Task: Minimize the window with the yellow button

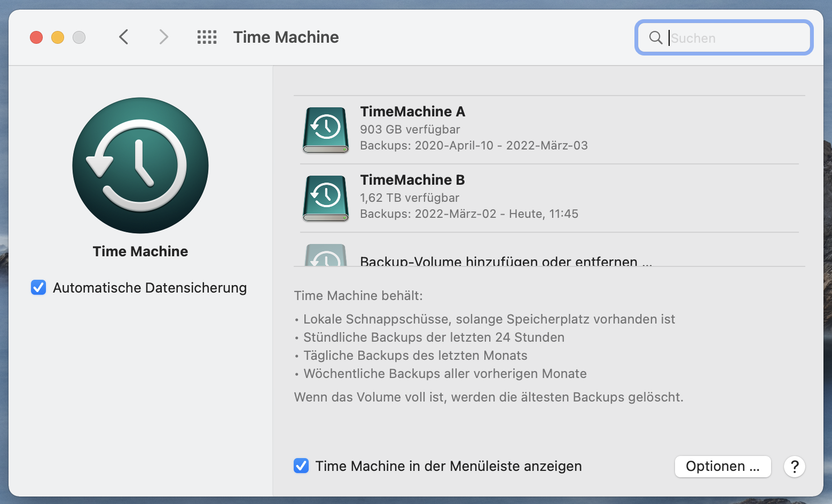Action: 58,37
